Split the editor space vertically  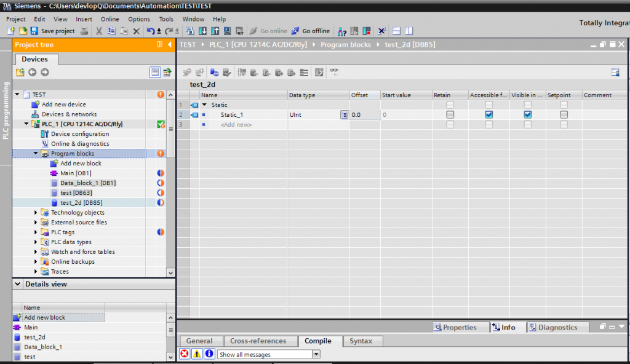point(409,31)
